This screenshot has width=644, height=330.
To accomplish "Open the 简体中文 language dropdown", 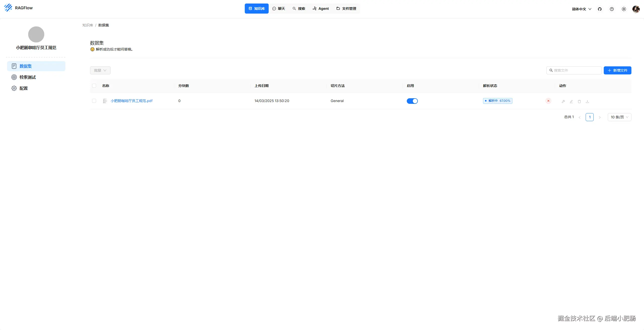I will [581, 9].
